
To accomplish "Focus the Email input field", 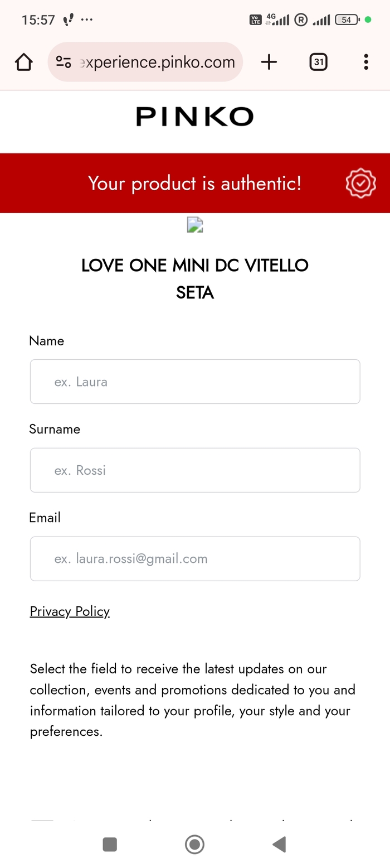I will pos(195,558).
